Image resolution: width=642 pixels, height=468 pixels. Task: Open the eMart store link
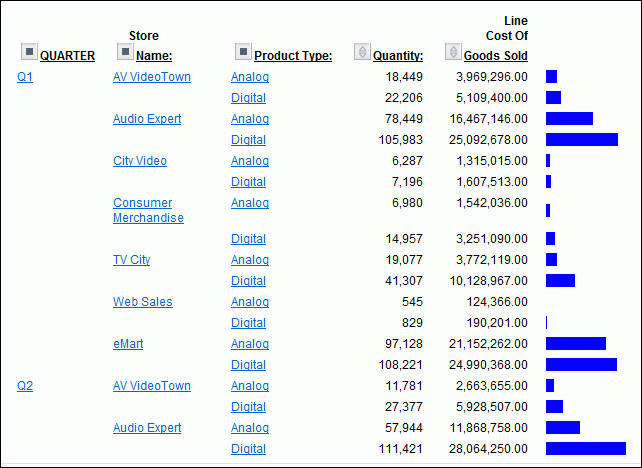(x=128, y=344)
